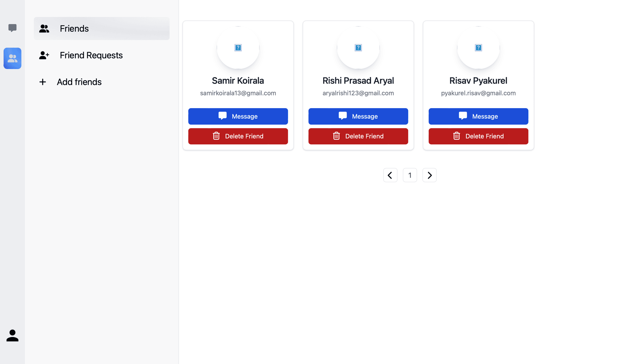Open the Friends menu item
The image size is (641, 364).
101,29
